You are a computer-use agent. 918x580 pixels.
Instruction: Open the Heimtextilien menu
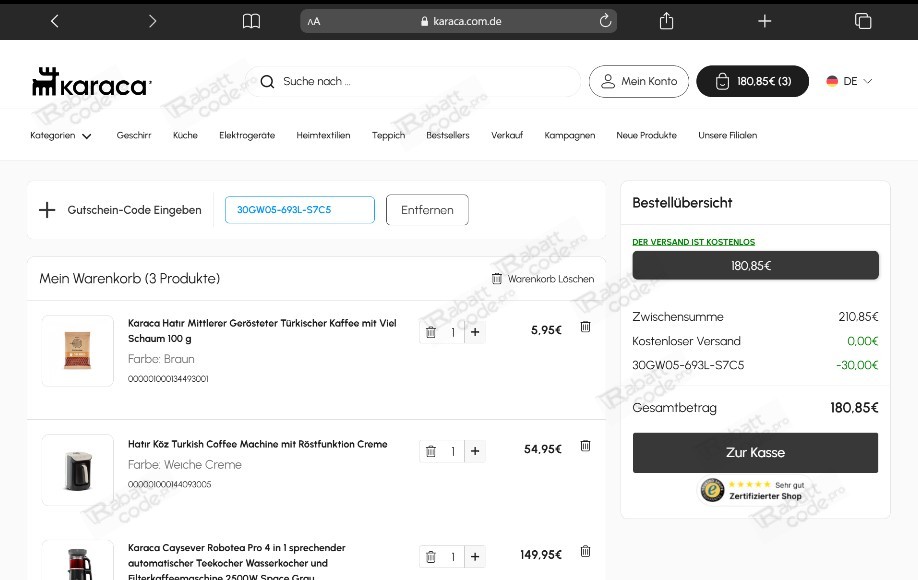(x=323, y=135)
